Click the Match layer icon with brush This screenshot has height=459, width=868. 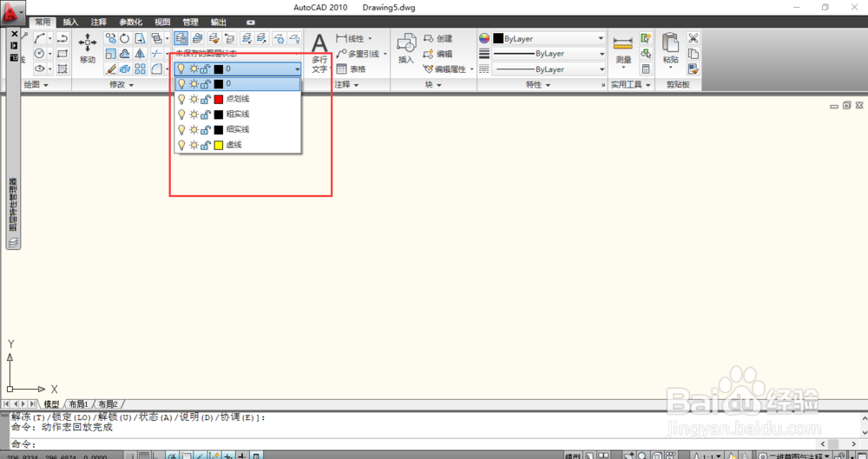214,38
